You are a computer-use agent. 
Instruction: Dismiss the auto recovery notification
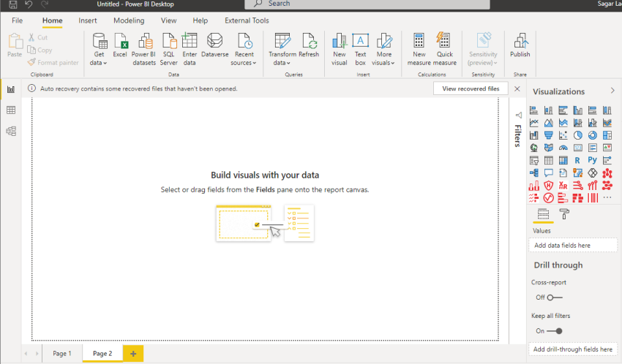click(517, 88)
